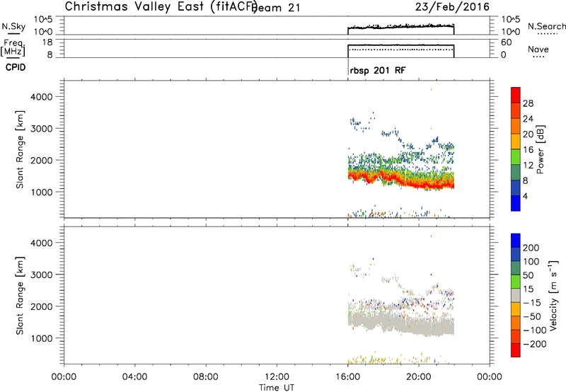The image size is (566, 392).
Task: Click the velocity color bar's dark blue 200 swatch
Action: (x=516, y=241)
